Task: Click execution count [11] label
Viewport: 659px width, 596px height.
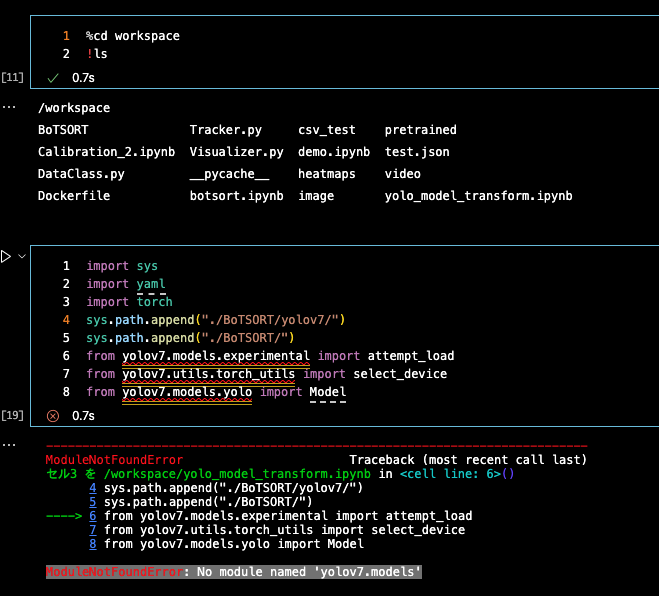Action: (x=13, y=77)
